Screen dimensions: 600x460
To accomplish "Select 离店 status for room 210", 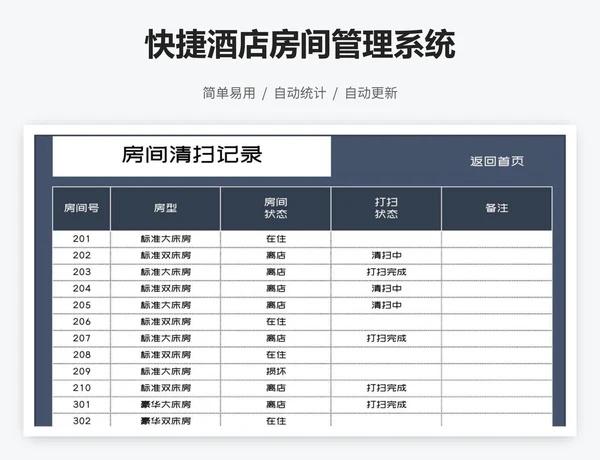I will point(276,388).
